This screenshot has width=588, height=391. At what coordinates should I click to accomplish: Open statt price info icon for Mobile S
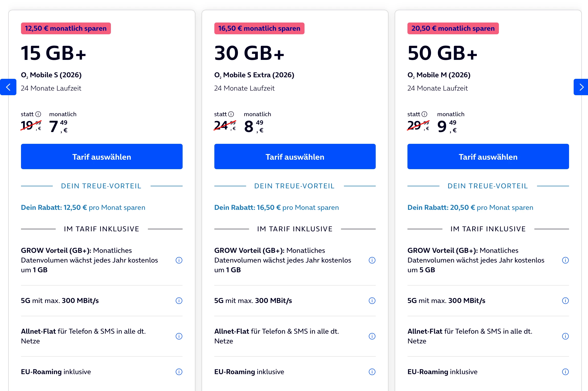(38, 114)
